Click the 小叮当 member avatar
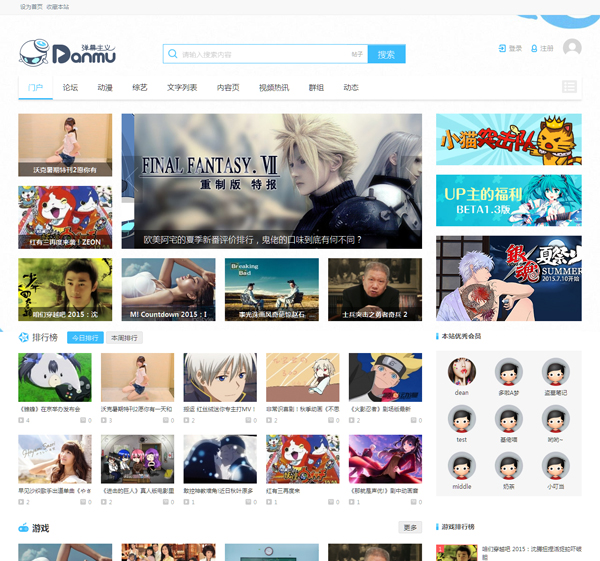 pyautogui.click(x=556, y=466)
